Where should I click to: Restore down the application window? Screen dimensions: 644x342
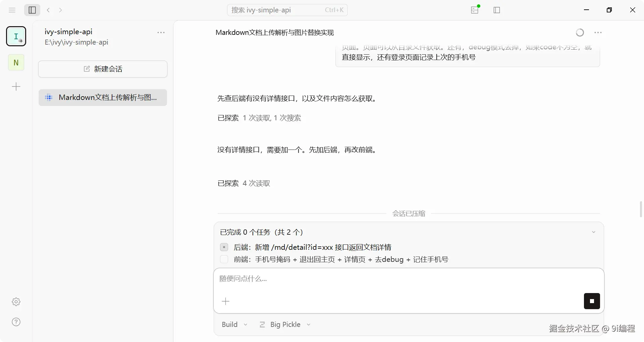click(609, 10)
